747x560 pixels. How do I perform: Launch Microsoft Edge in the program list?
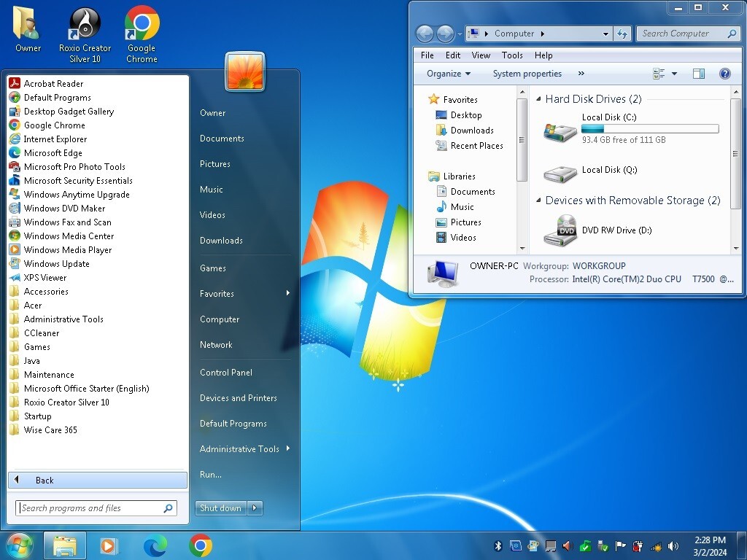46,153
